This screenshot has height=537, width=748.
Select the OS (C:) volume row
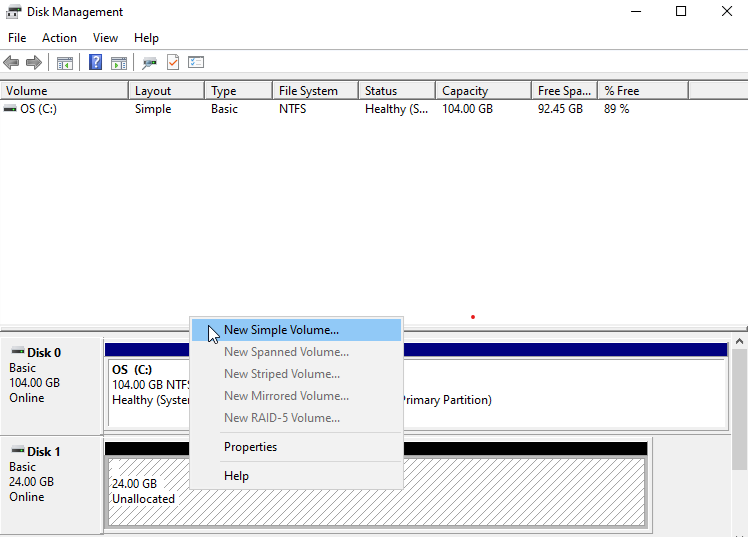(x=38, y=109)
